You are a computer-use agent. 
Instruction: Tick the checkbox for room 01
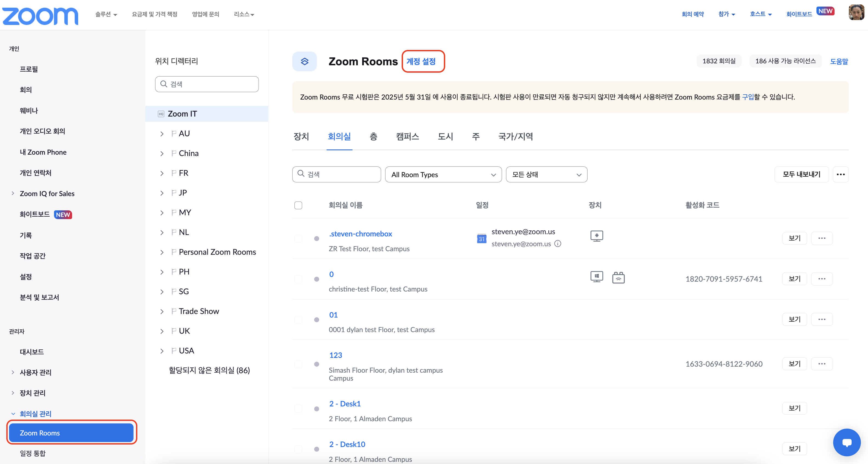pyautogui.click(x=298, y=319)
